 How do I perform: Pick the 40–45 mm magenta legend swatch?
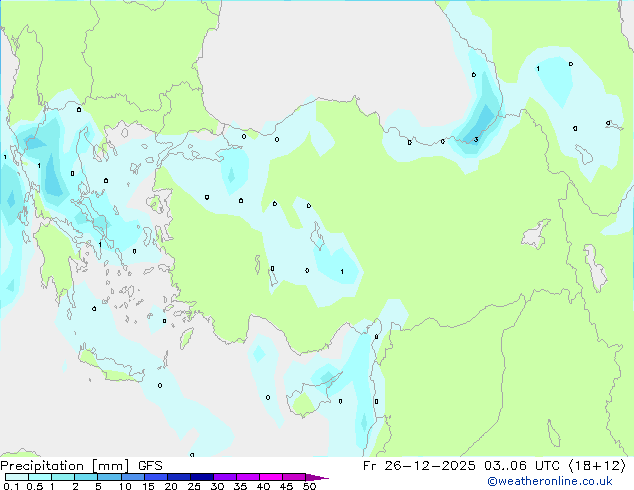[271, 477]
